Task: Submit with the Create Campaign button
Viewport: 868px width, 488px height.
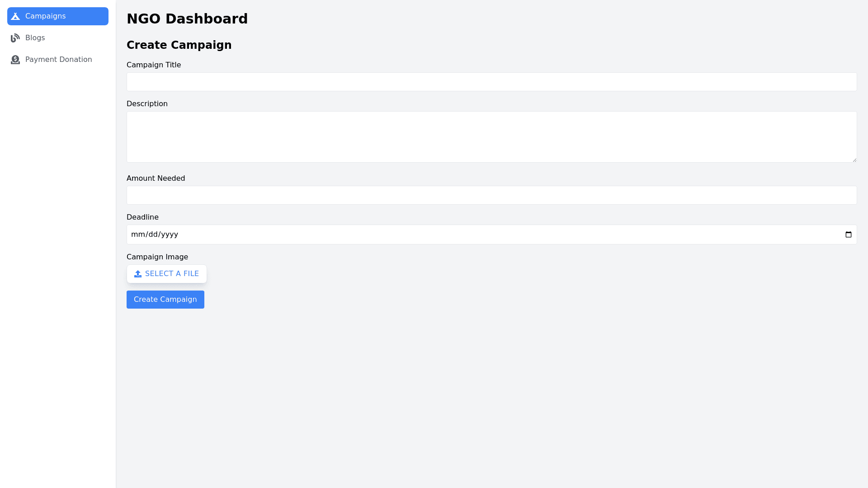Action: tap(165, 300)
